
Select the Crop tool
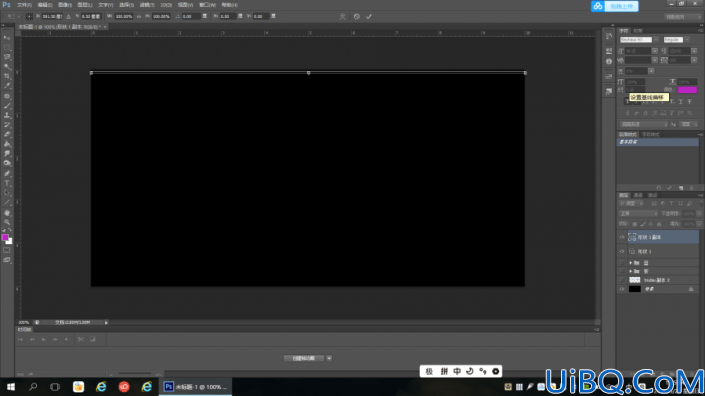[7, 76]
